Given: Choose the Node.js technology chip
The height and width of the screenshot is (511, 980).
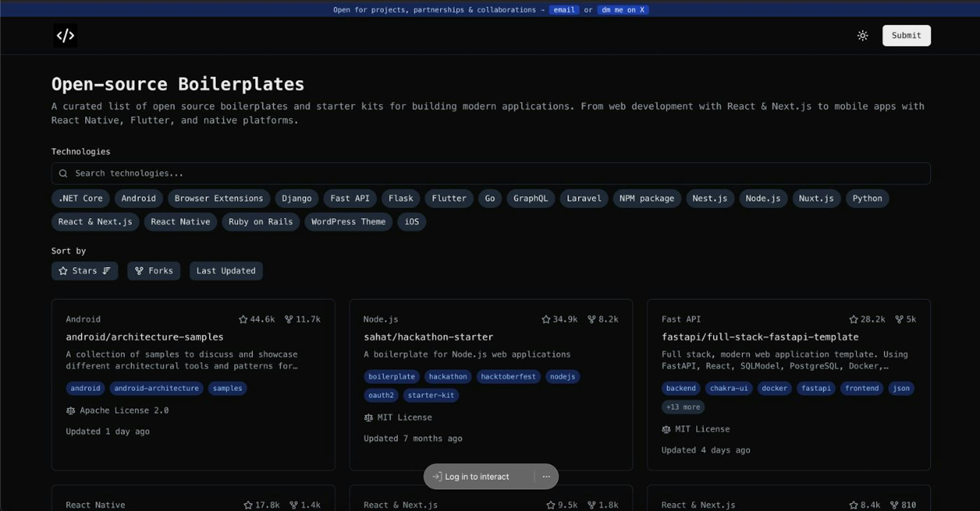Looking at the screenshot, I should (x=763, y=199).
